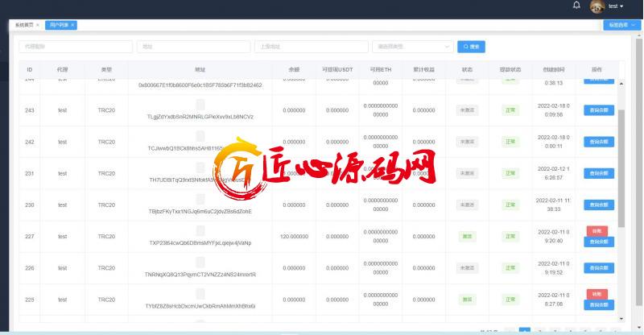The image size is (644, 335).
Task: Click the page's outer vertical scrollbar
Action: 638,172
